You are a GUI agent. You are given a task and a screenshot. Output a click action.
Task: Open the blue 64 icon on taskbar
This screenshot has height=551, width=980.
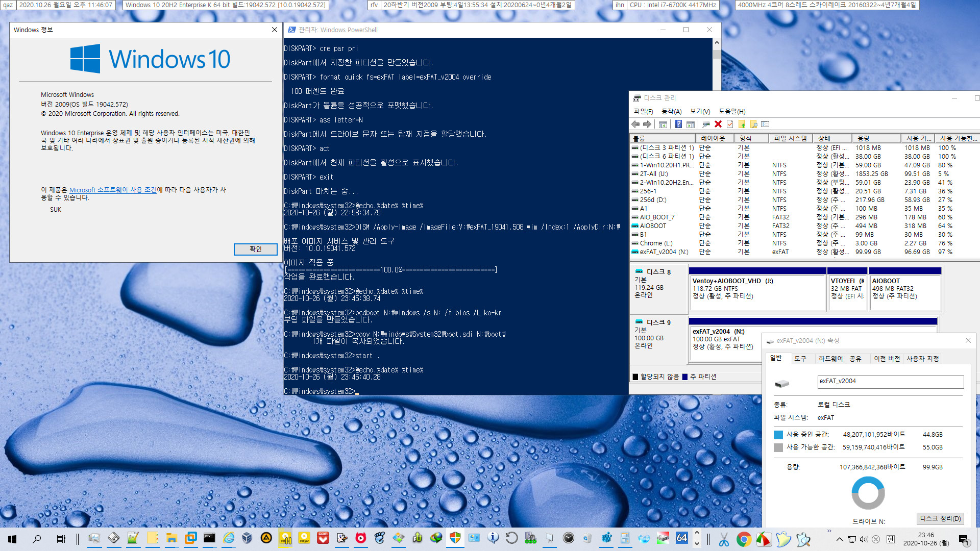(682, 538)
